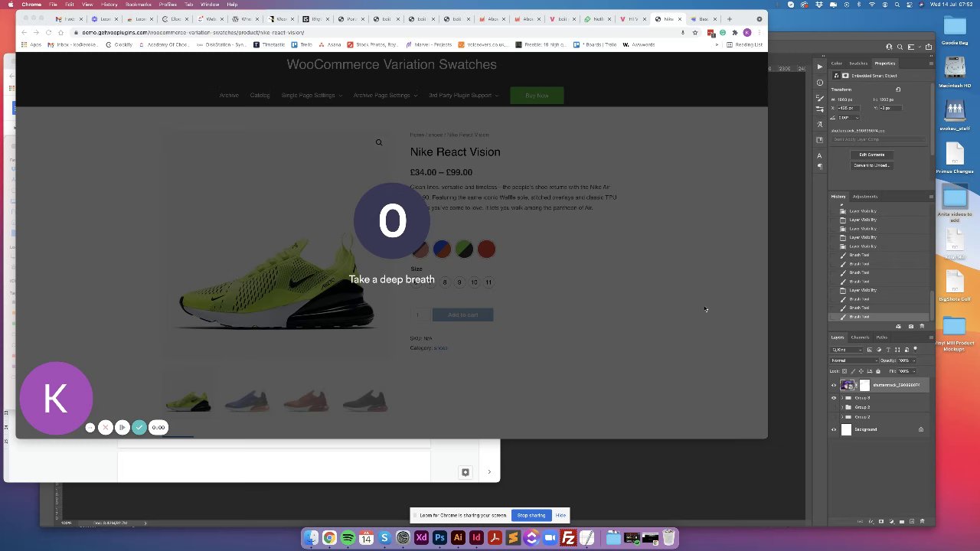Viewport: 980px width, 551px height.
Task: Open layer Fill dropdown arrow
Action: click(914, 371)
